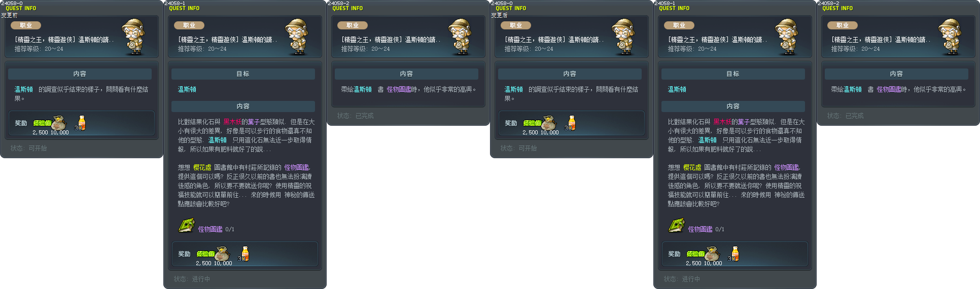Viewport: 980px width, 289px height.
Task: Click the green monster book icon in the second 24058-1 panel
Action: 677,225
